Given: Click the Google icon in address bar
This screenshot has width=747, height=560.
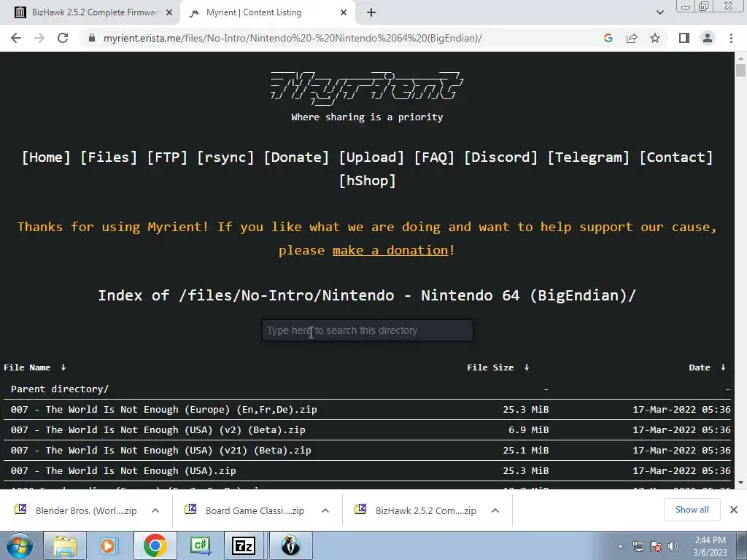Looking at the screenshot, I should (608, 38).
